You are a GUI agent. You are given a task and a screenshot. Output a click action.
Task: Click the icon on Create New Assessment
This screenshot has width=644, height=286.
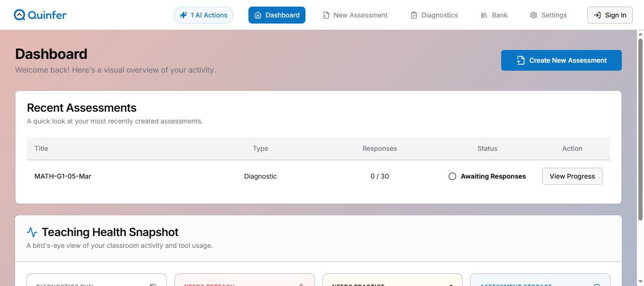click(x=520, y=60)
